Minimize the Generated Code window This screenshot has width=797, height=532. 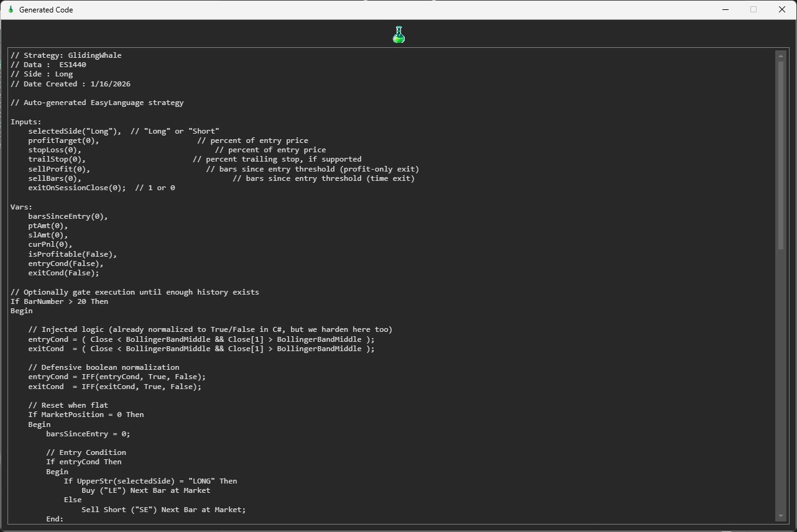(x=726, y=9)
